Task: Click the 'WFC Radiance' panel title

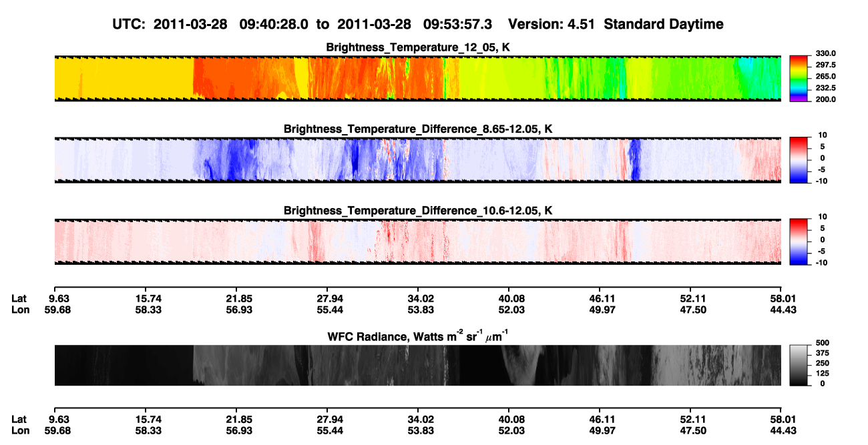Action: coord(418,336)
